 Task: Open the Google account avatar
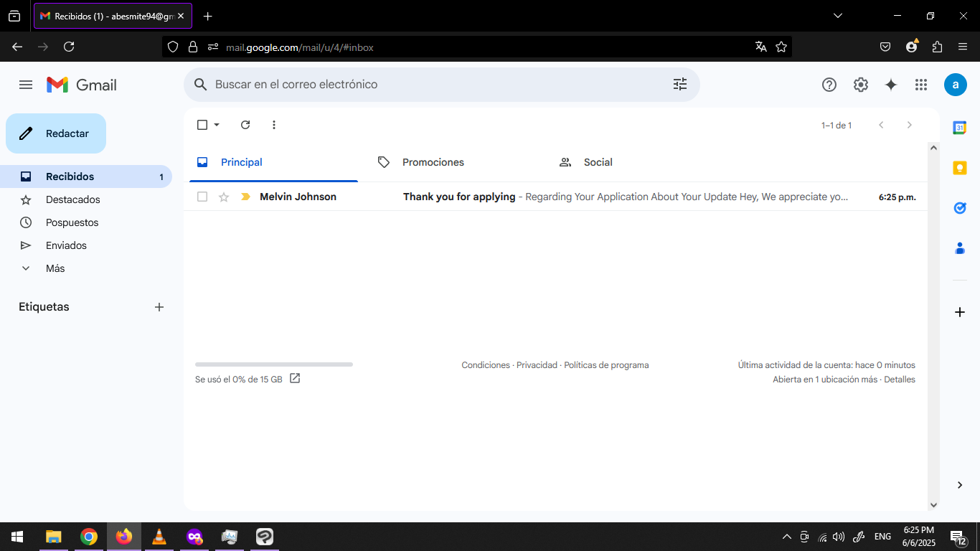pyautogui.click(x=956, y=85)
